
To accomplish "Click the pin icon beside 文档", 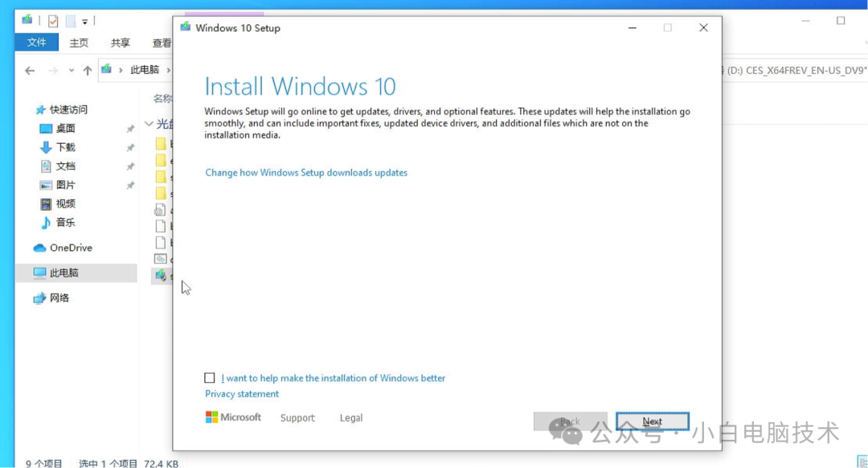I will tap(130, 166).
